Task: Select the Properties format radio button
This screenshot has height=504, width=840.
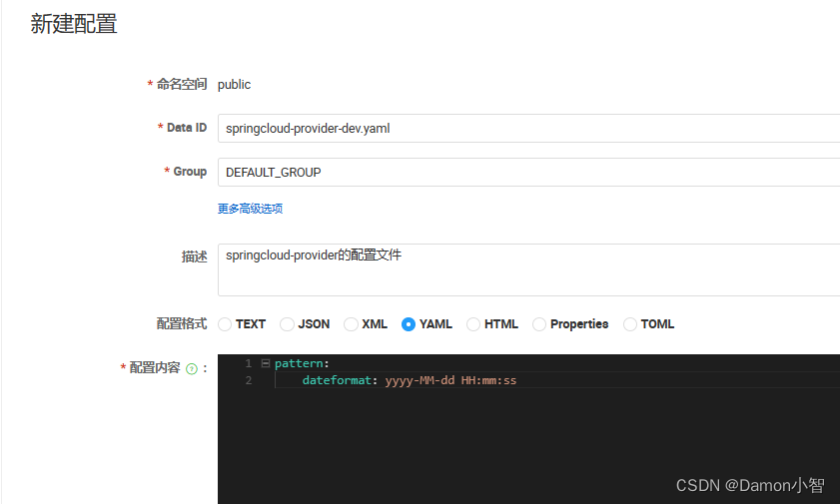Action: (539, 324)
